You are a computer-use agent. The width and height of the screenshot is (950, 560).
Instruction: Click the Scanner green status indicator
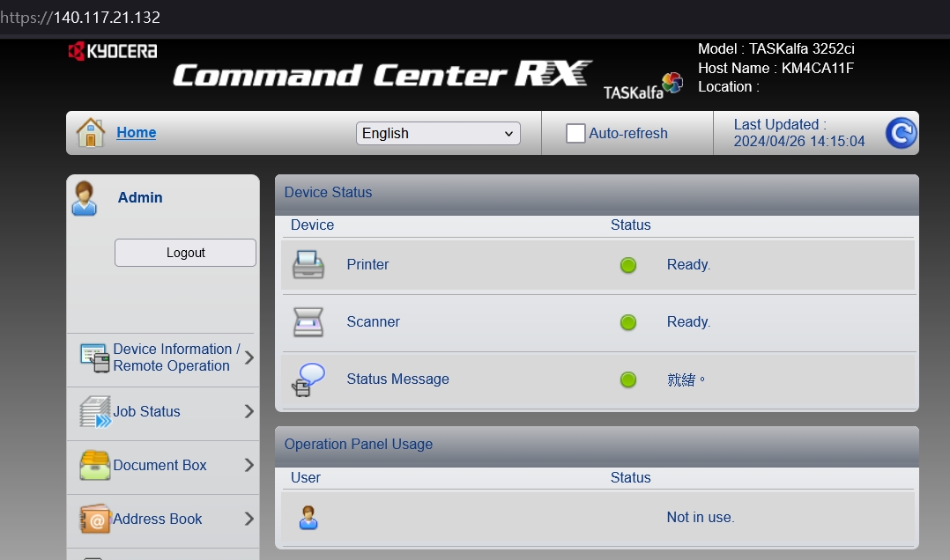[x=628, y=322]
